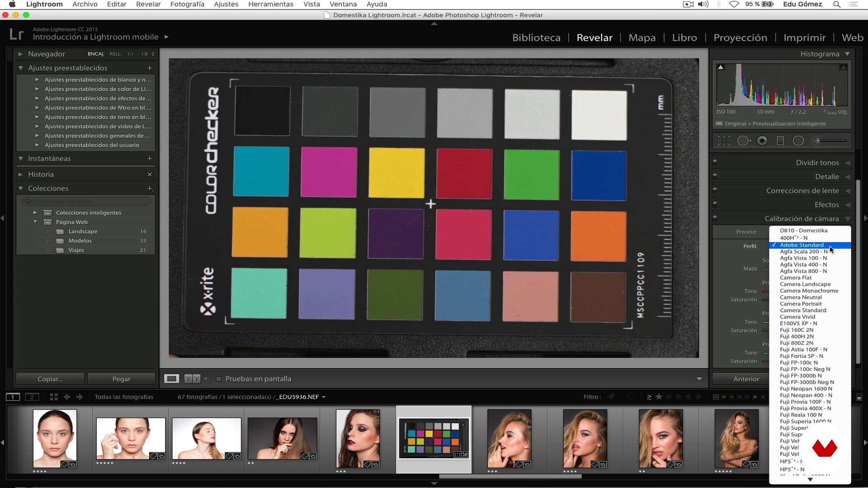Toggle Correcciones de lente panel switch
The image size is (868, 488).
(x=715, y=190)
